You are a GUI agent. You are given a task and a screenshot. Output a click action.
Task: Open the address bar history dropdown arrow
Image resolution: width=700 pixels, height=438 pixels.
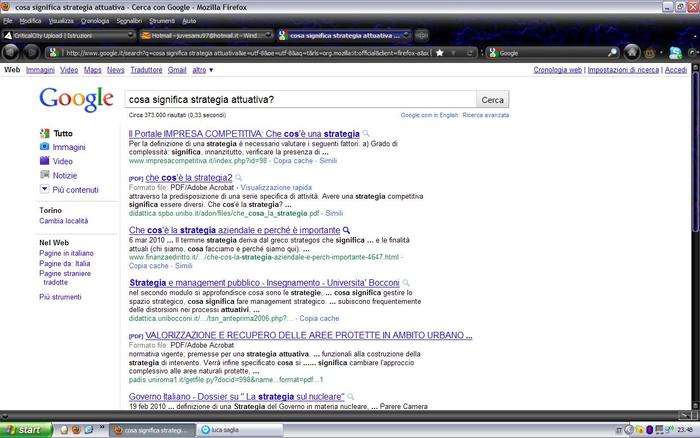pyautogui.click(x=454, y=53)
